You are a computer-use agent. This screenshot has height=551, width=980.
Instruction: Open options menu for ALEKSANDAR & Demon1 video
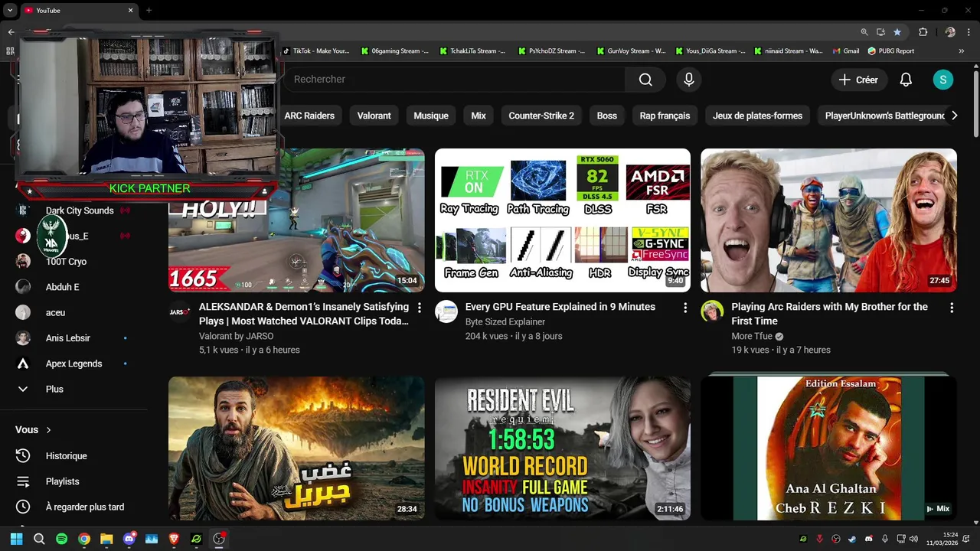[419, 308]
